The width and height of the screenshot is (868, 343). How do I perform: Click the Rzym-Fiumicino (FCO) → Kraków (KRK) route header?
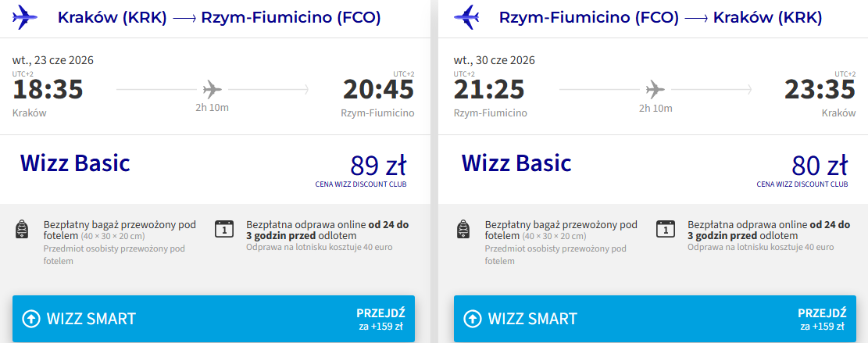660,18
